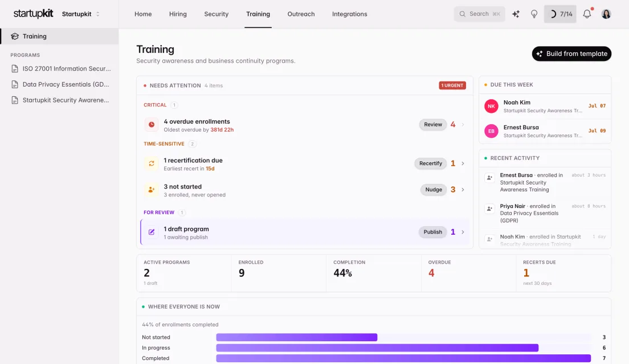Open the Hiring tab
Screen dimensions: 629x364
pyautogui.click(x=178, y=14)
